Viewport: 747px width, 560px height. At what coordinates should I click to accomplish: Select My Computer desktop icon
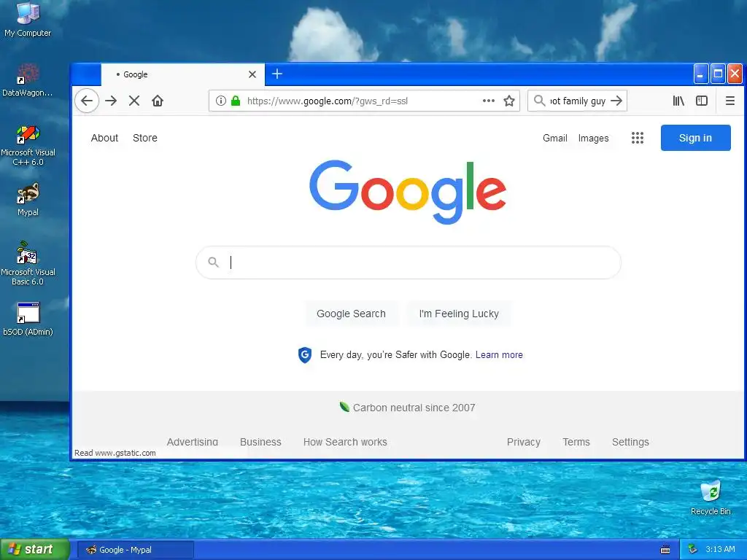tap(28, 19)
